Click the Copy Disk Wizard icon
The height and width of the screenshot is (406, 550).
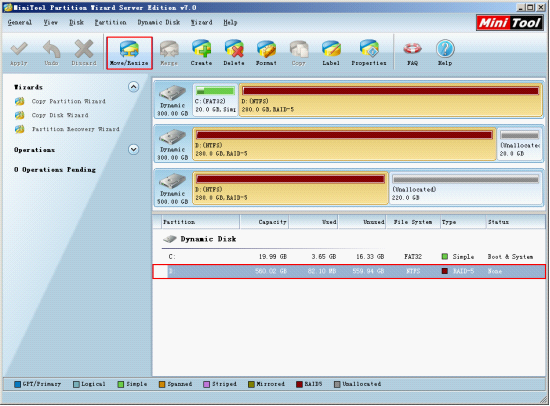pos(20,115)
